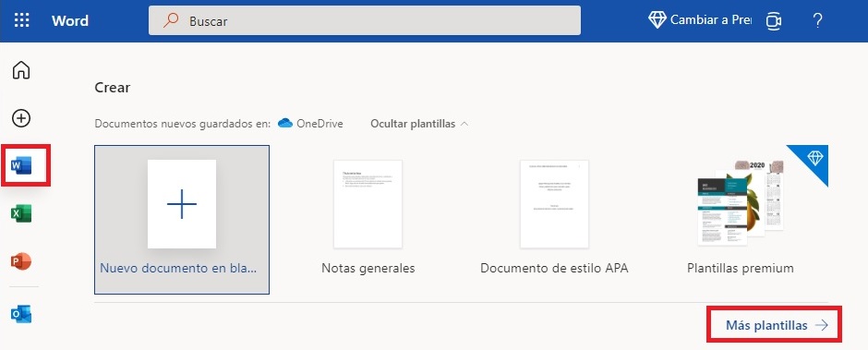
Task: Click the Word title in header
Action: coord(70,21)
